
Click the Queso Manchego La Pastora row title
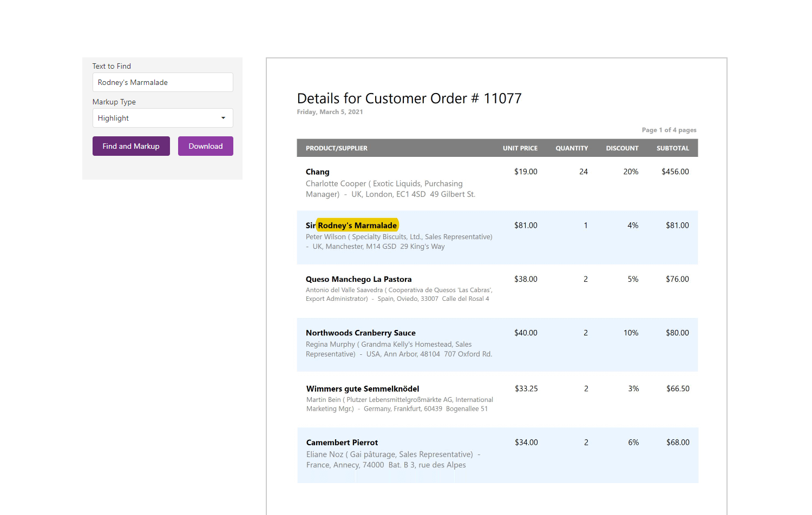pos(358,279)
